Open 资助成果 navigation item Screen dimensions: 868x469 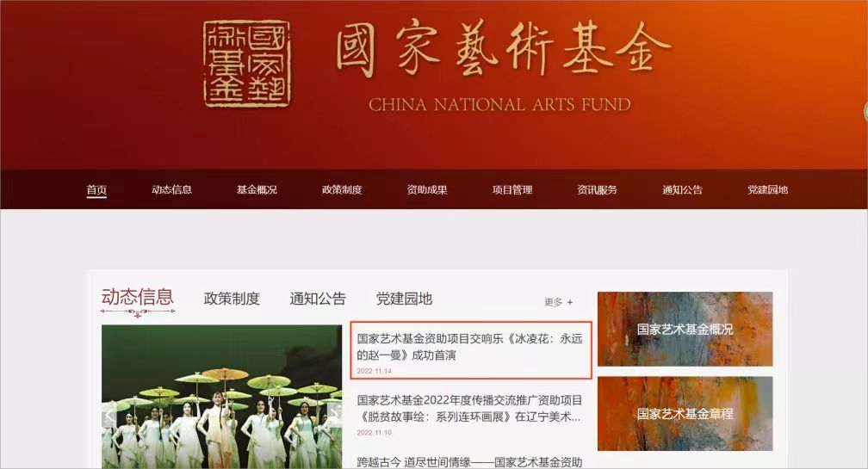(x=427, y=189)
